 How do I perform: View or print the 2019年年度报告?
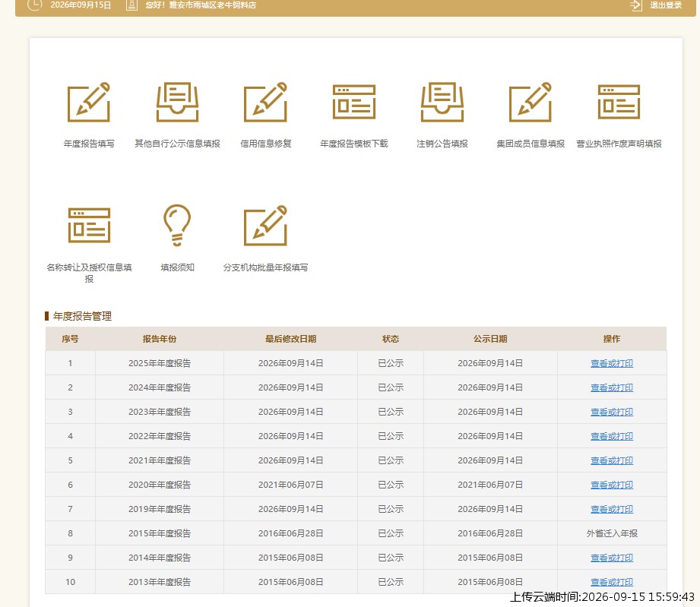pos(612,509)
